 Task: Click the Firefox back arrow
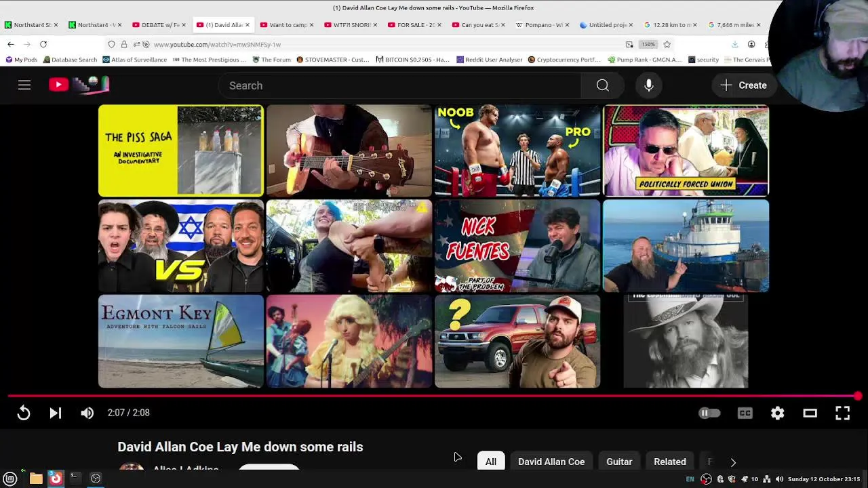(x=11, y=44)
